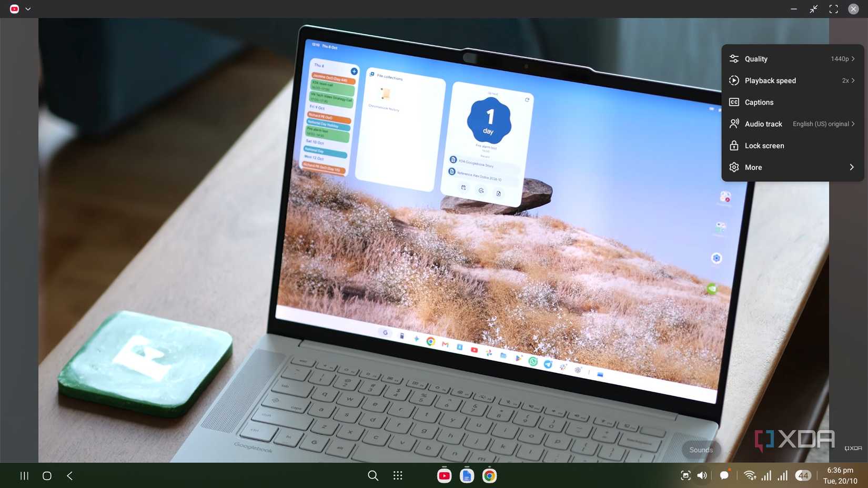Click the collapse arrows window icon
Screen dimensions: 868x488
coord(814,9)
